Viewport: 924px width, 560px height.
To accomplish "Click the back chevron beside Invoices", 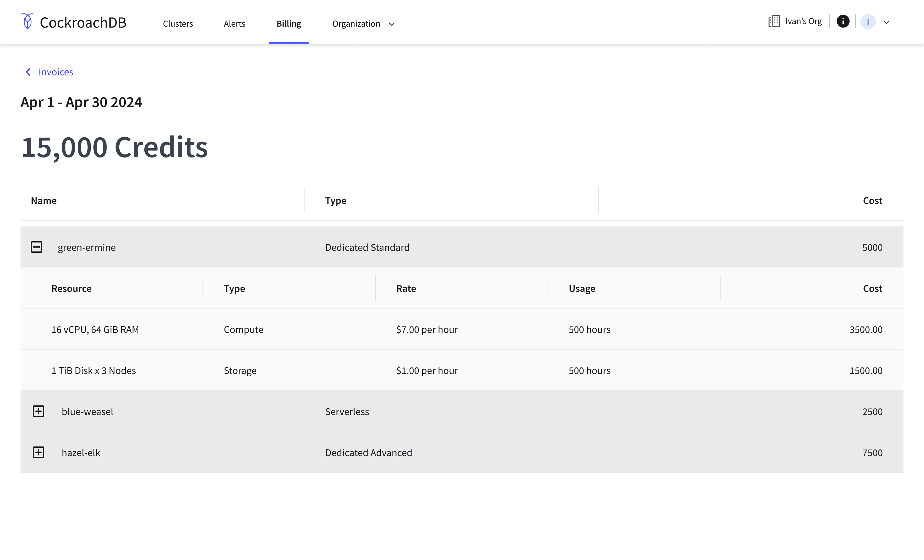I will tap(28, 72).
